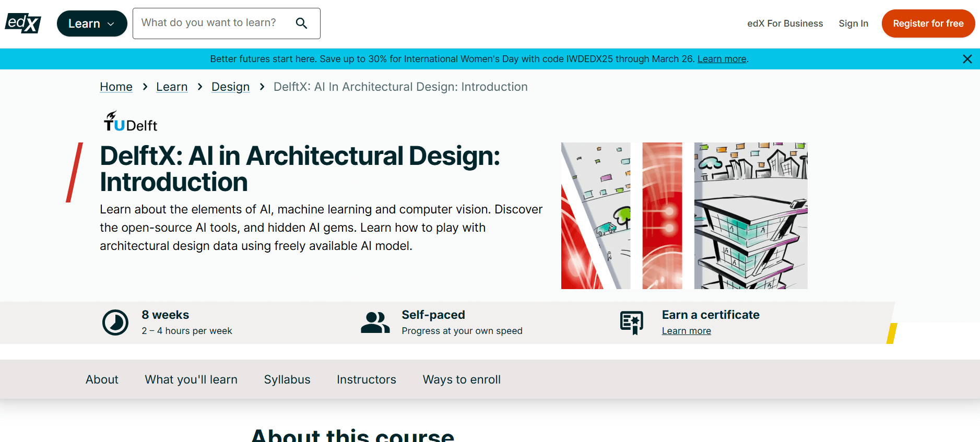Viewport: 980px width, 442px height.
Task: Click the course illustration thumbnail
Action: pyautogui.click(x=684, y=216)
